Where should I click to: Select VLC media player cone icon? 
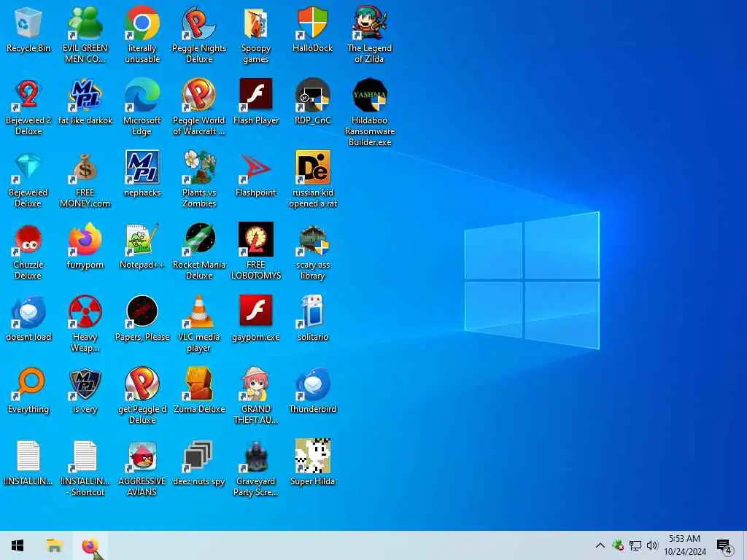[x=199, y=324]
